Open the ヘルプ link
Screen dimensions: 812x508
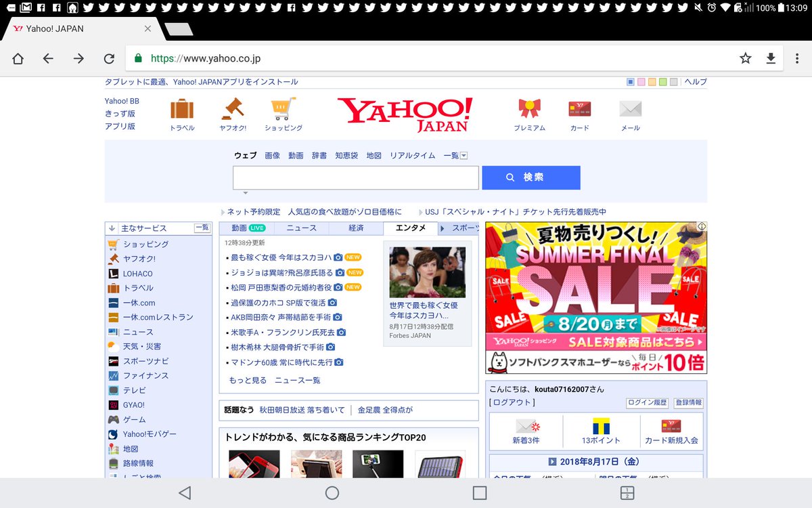click(x=696, y=82)
